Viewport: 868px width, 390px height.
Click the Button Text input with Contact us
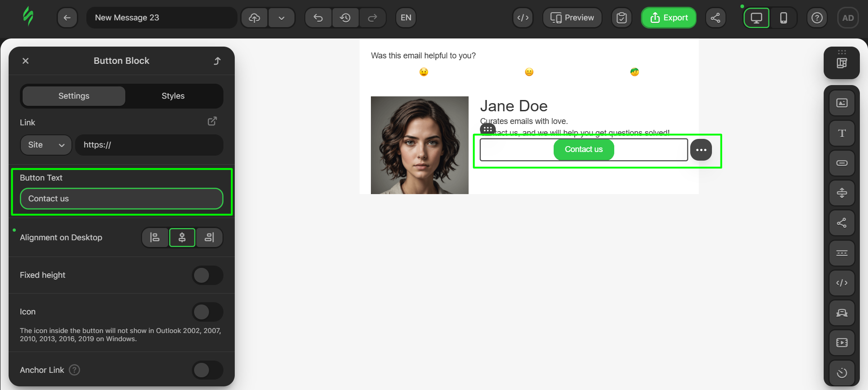122,199
